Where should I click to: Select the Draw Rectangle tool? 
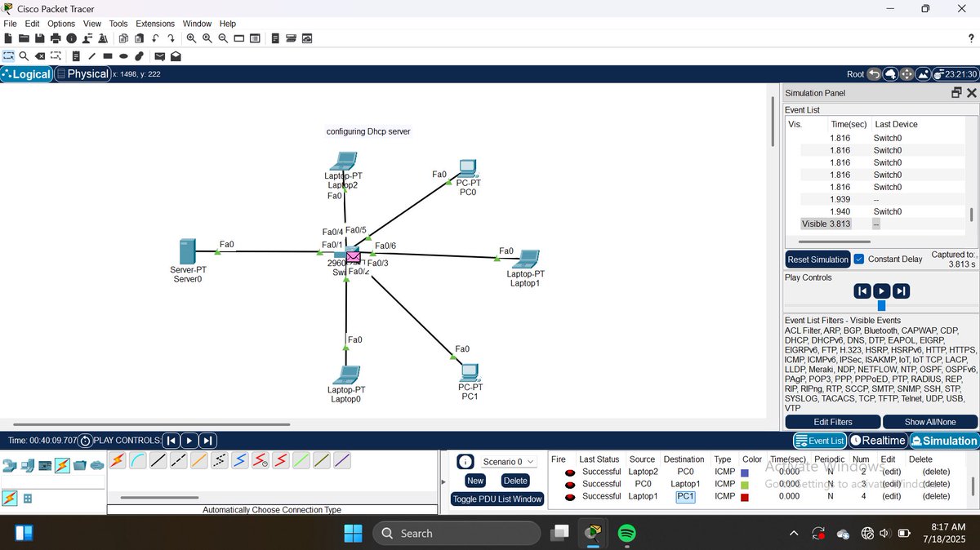coord(108,56)
